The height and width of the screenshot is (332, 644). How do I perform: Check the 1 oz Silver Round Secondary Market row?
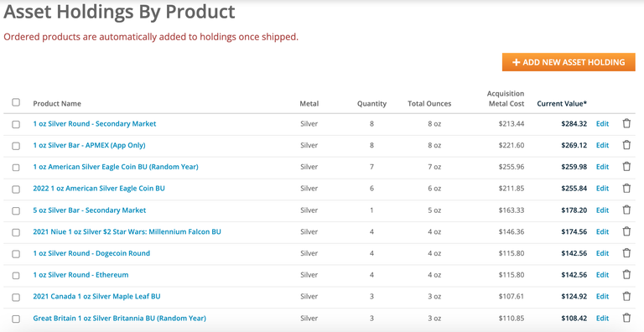pyautogui.click(x=16, y=124)
